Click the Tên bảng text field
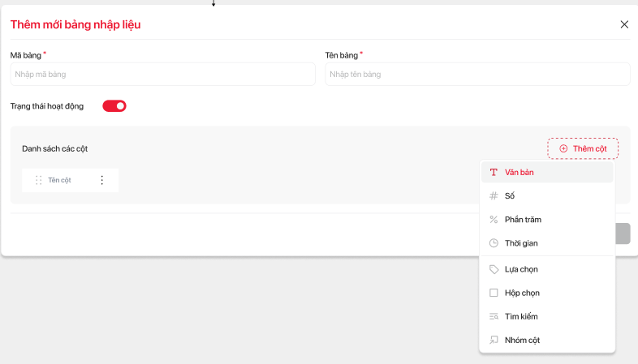 tap(477, 75)
